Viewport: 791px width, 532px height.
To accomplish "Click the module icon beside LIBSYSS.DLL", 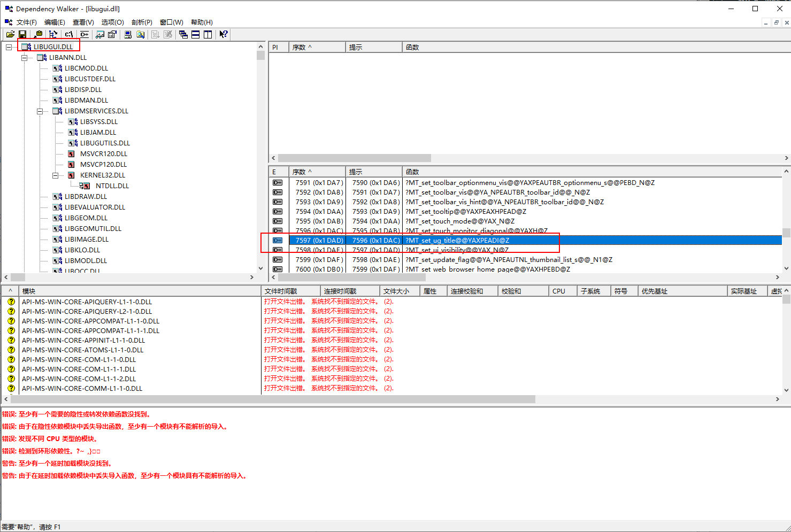I will click(x=73, y=121).
